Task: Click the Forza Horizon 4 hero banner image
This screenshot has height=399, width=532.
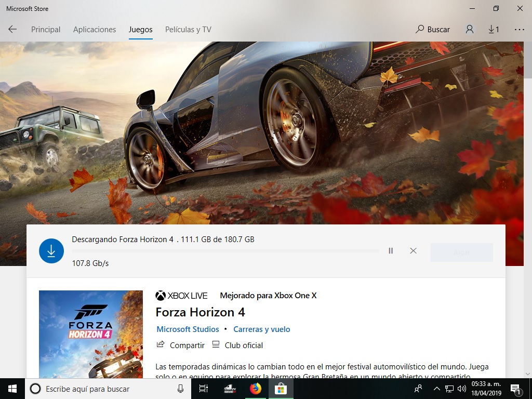Action: point(262,132)
